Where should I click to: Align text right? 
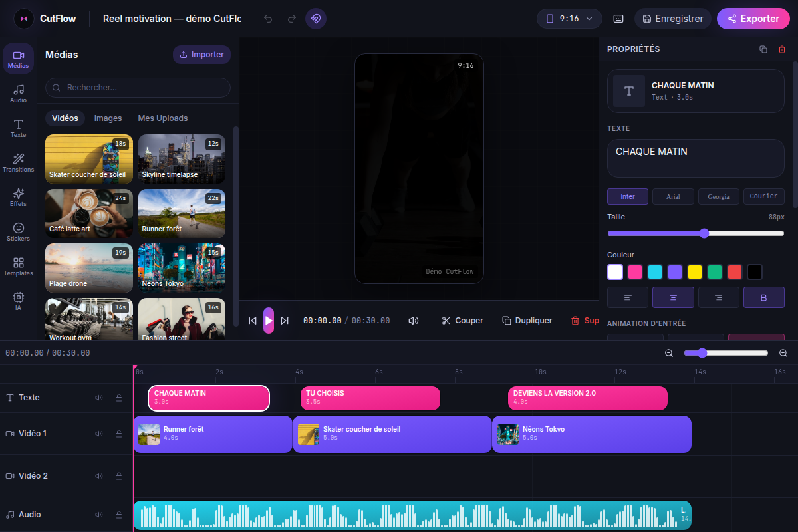pyautogui.click(x=719, y=297)
